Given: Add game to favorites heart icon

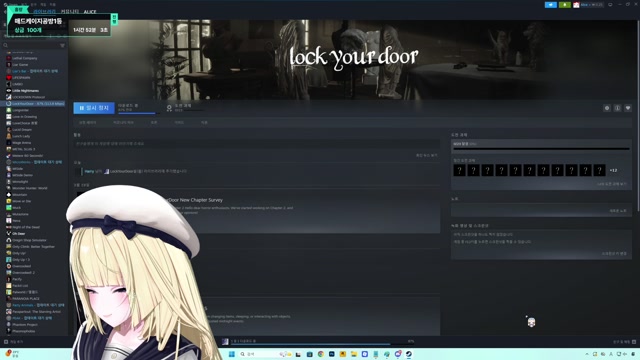Looking at the screenshot, I should tap(628, 108).
